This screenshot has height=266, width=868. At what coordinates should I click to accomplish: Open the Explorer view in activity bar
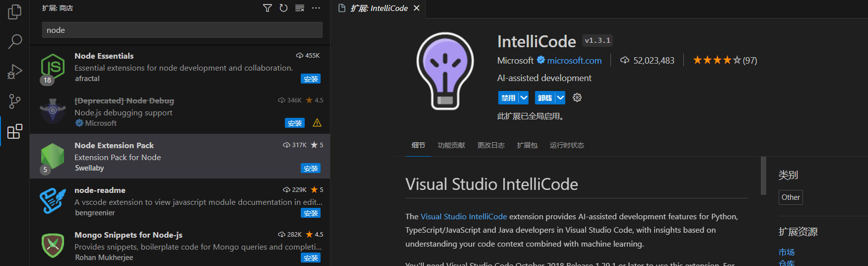click(15, 11)
